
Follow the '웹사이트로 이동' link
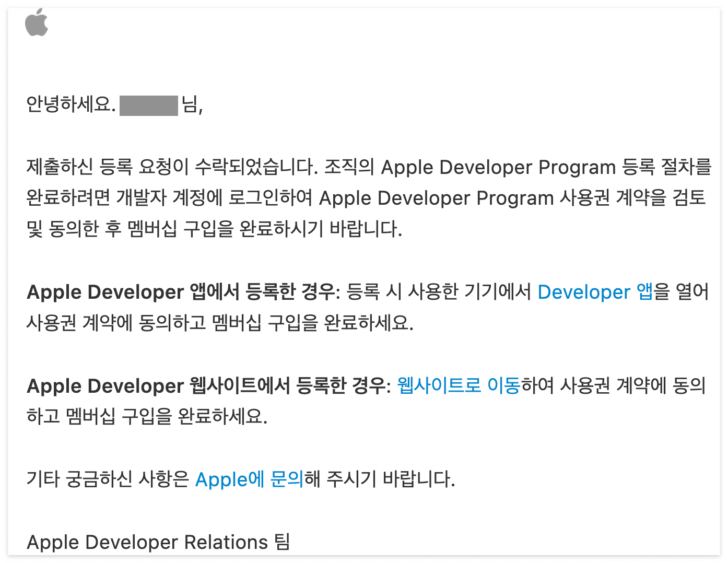459,386
